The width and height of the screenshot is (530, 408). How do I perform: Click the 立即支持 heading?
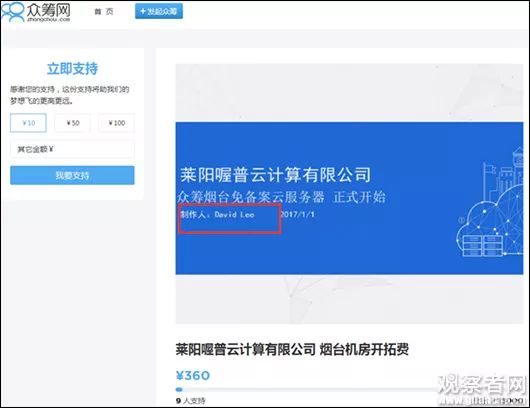tap(72, 69)
